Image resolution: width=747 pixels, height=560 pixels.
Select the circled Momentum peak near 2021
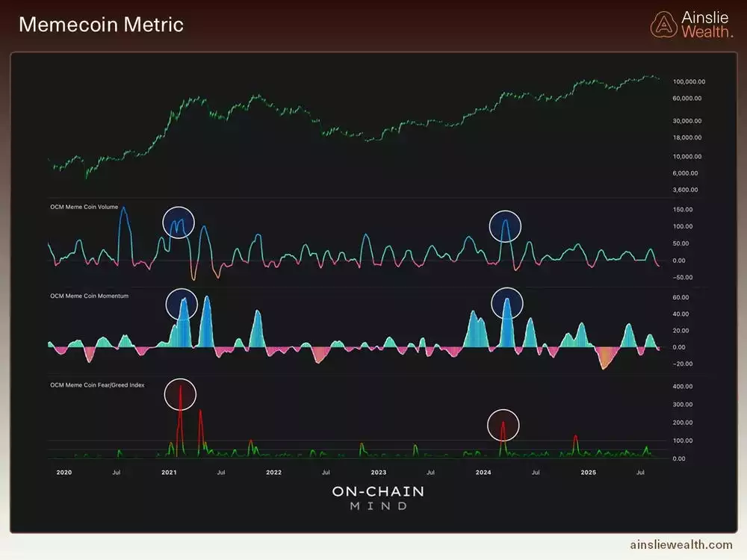182,304
